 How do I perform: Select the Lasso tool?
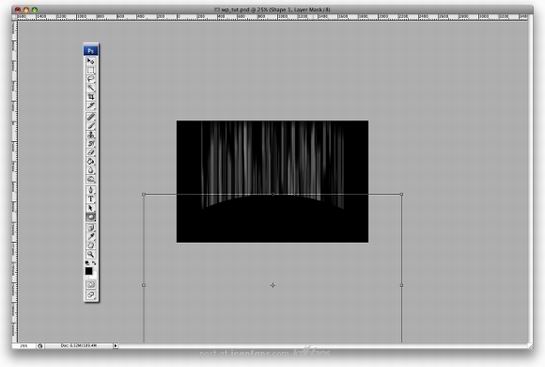click(x=91, y=79)
